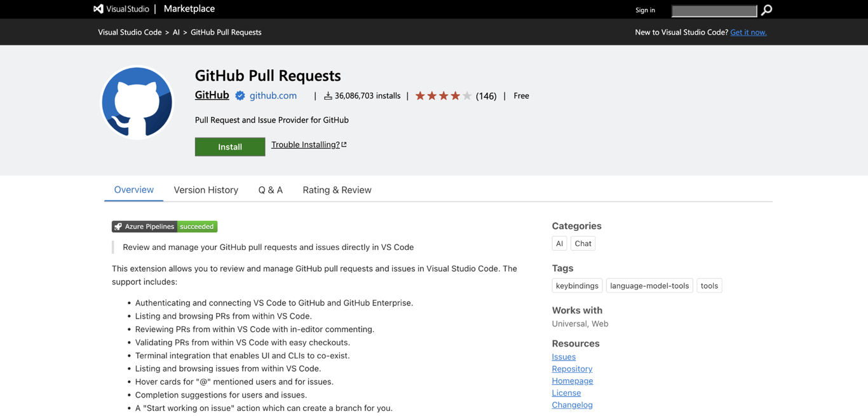The width and height of the screenshot is (868, 416).
Task: Open the GitHub publisher link
Action: (212, 95)
